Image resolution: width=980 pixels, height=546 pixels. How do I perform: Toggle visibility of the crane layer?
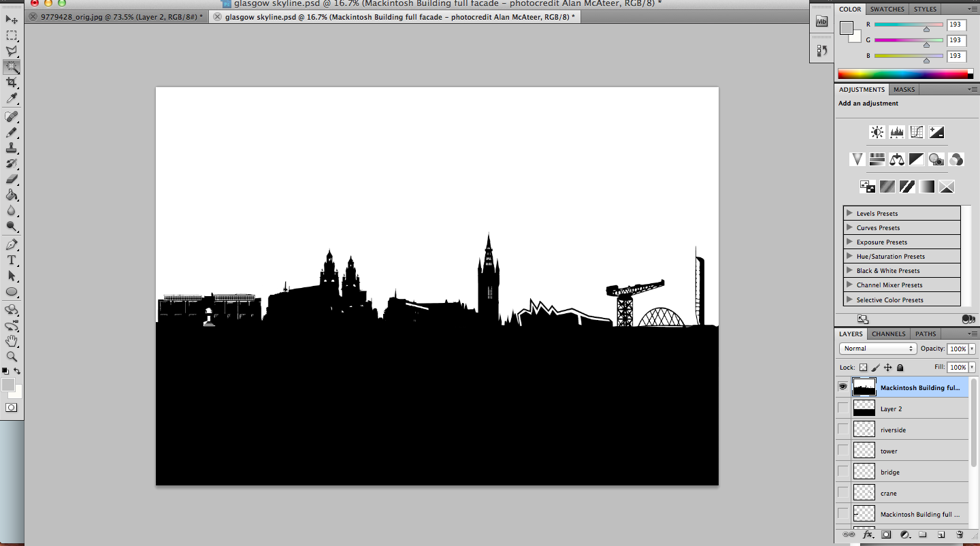click(x=843, y=492)
